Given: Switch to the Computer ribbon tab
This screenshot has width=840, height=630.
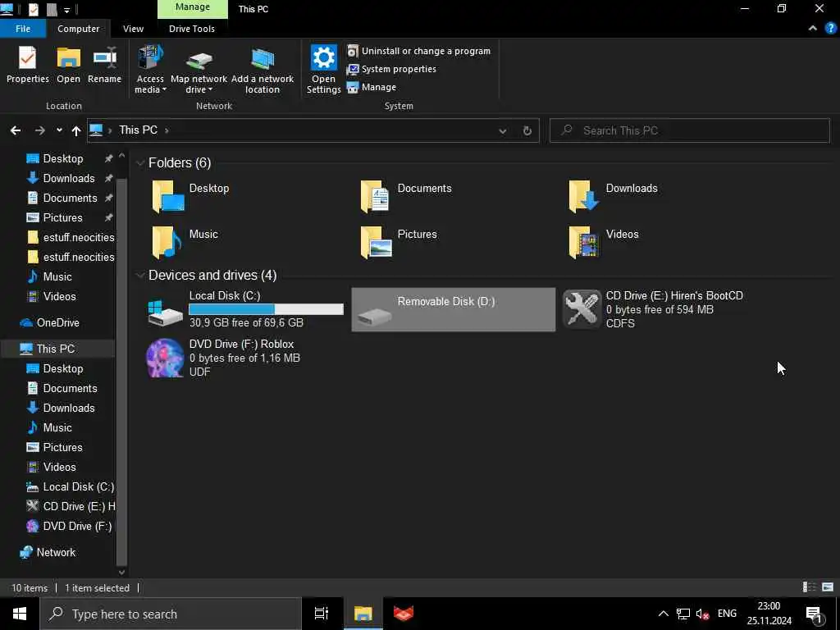Looking at the screenshot, I should pos(78,29).
